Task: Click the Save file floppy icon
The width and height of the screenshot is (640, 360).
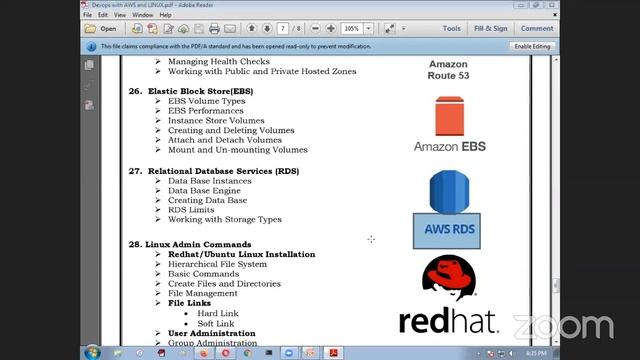Action: pyautogui.click(x=199, y=29)
